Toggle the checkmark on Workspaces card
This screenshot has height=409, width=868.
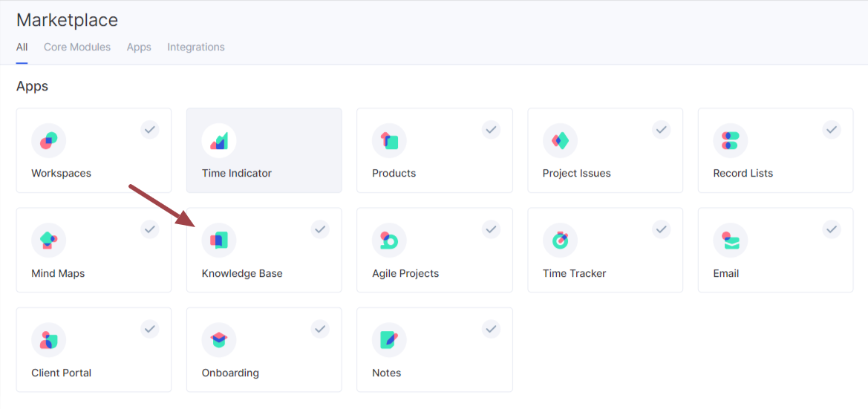150,129
